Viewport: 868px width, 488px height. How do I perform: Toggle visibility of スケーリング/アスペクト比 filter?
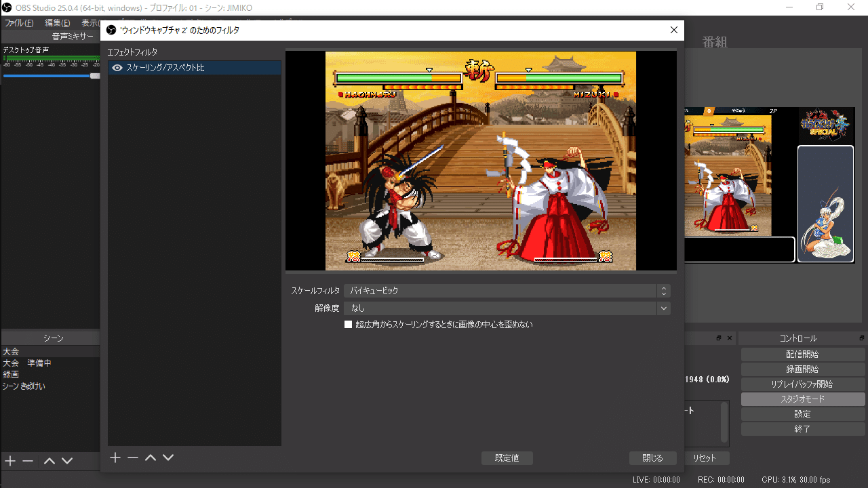tap(117, 68)
